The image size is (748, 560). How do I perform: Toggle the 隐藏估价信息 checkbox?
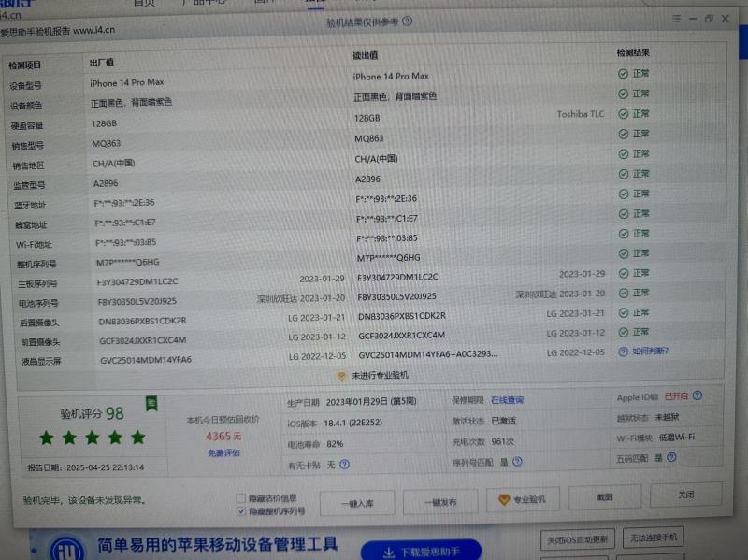(x=241, y=498)
